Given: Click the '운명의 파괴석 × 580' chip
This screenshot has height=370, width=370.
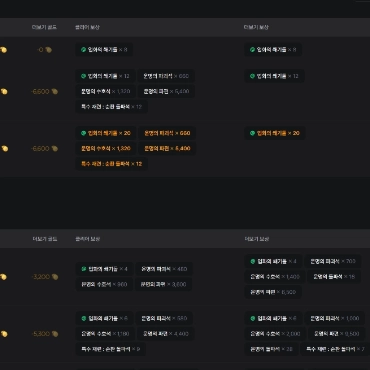Looking at the screenshot, I should pyautogui.click(x=164, y=318).
